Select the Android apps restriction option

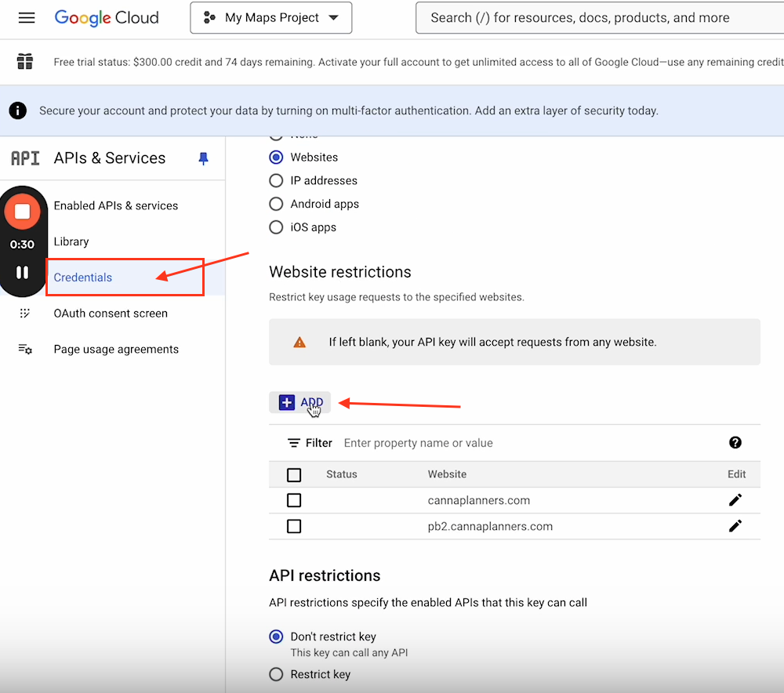[276, 204]
